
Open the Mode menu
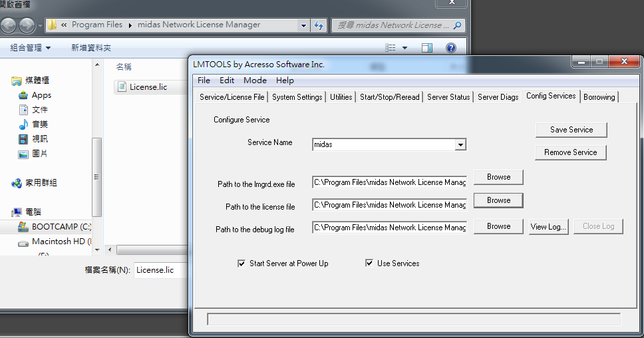(255, 81)
